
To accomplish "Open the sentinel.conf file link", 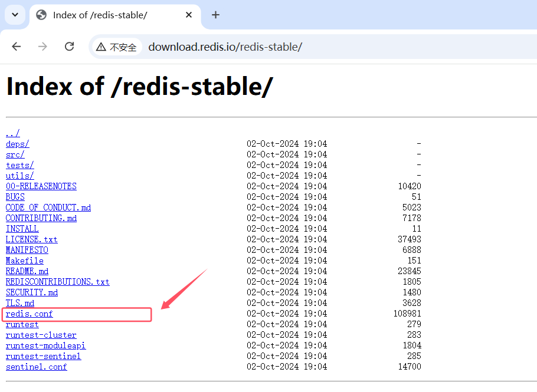I will 36,367.
